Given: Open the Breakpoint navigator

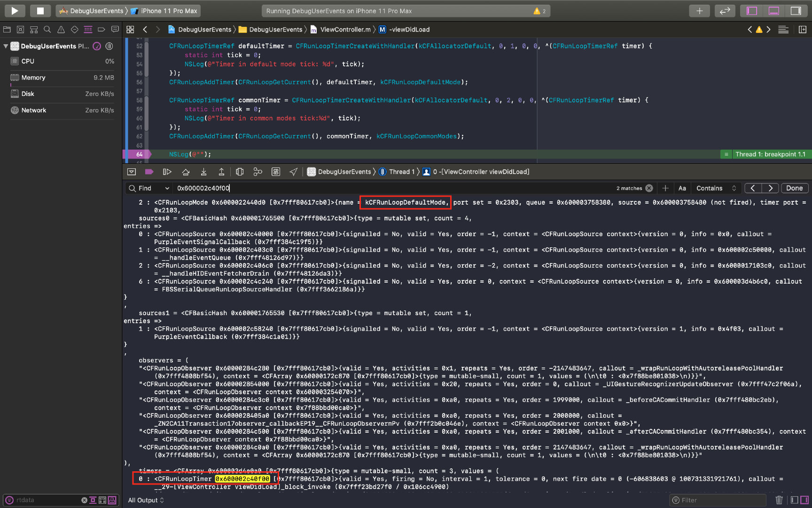Looking at the screenshot, I should click(101, 30).
